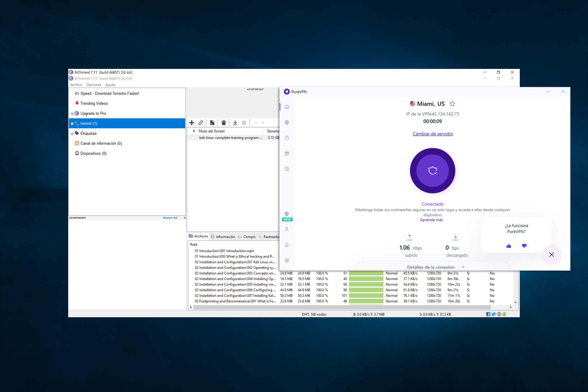
Task: Remove torrent using the trash icon
Action: (224, 123)
